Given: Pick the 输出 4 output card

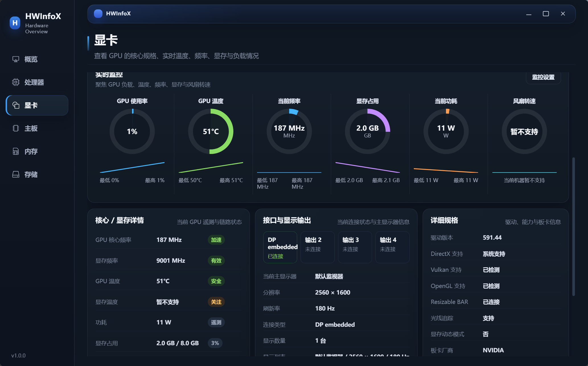Looking at the screenshot, I should 392,247.
